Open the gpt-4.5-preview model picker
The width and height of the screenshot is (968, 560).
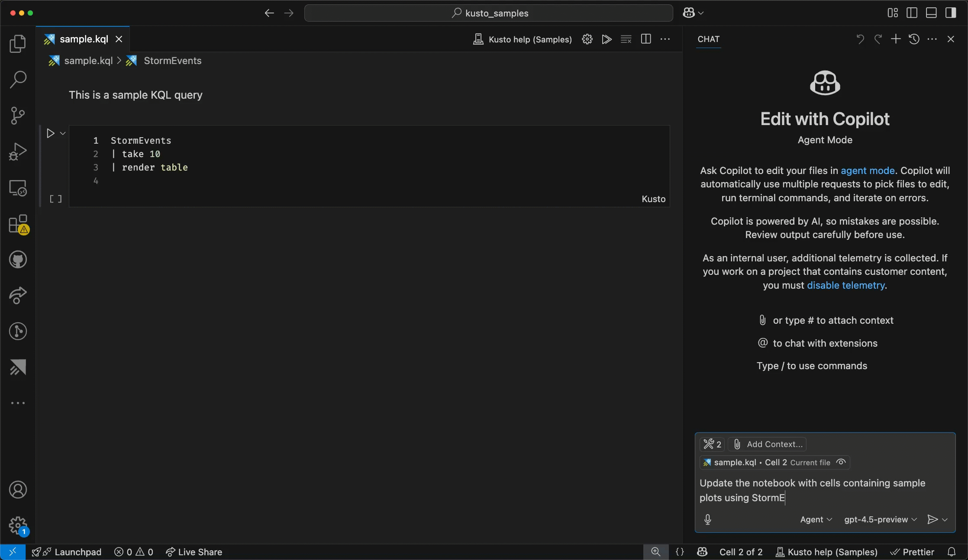click(880, 519)
